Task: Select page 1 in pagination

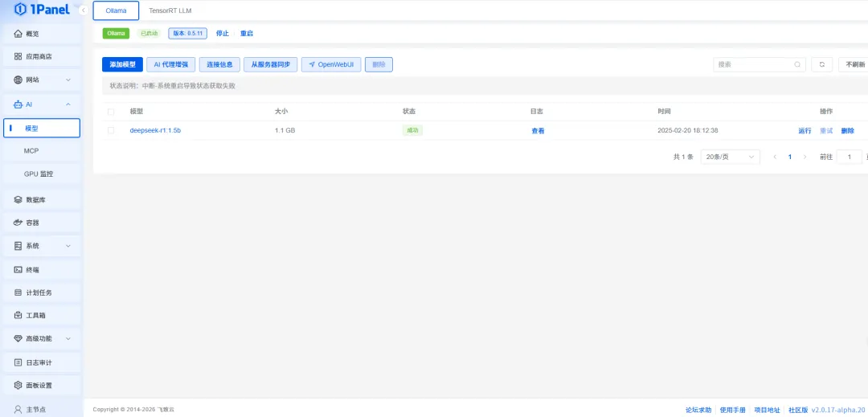Action: [790, 157]
